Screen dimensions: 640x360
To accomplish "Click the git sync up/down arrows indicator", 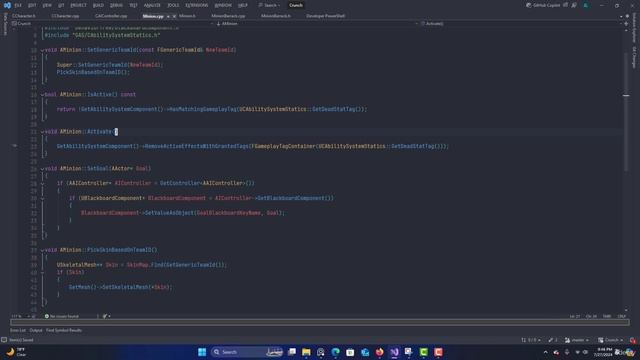I will [531, 340].
